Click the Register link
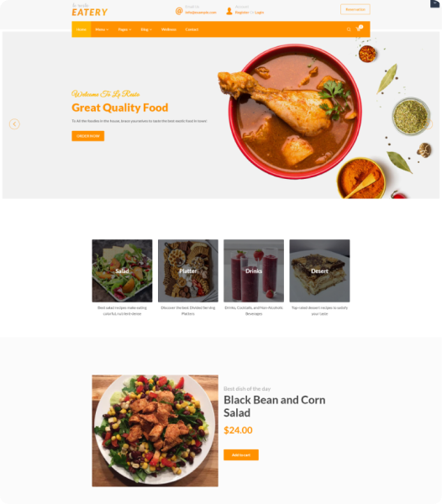 coord(242,13)
